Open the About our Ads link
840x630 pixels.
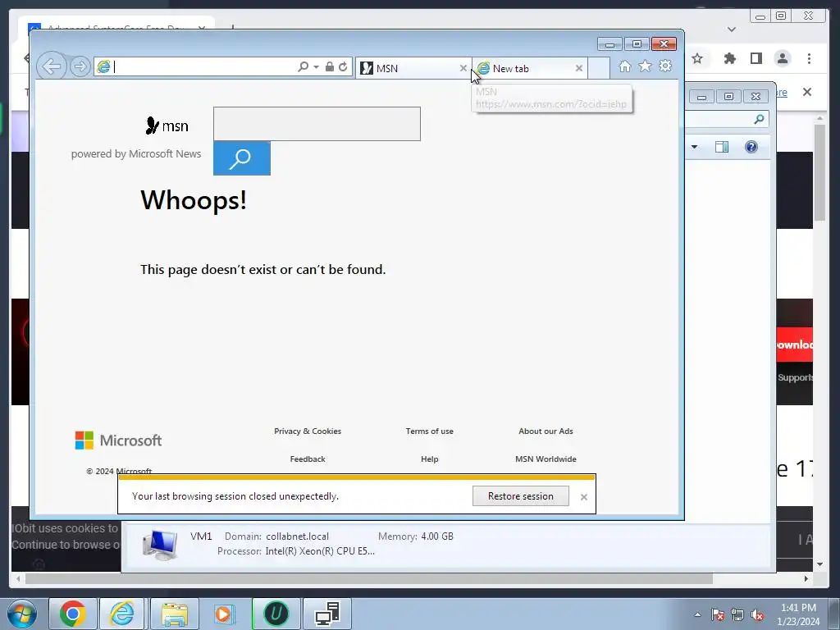(x=546, y=431)
